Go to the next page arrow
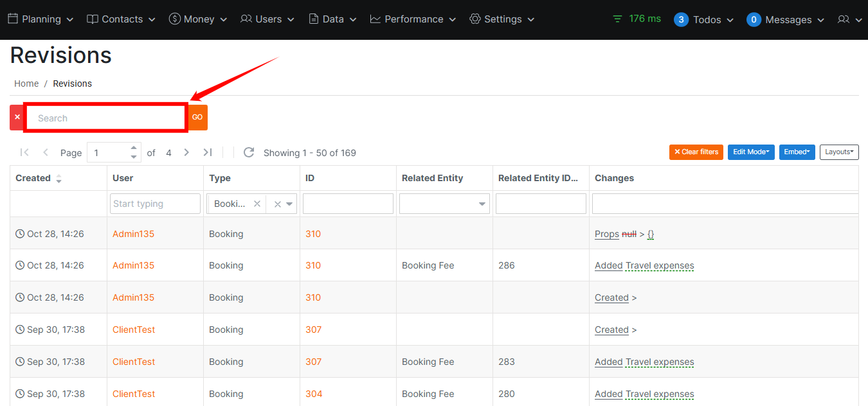Viewport: 868px width, 406px height. point(186,152)
